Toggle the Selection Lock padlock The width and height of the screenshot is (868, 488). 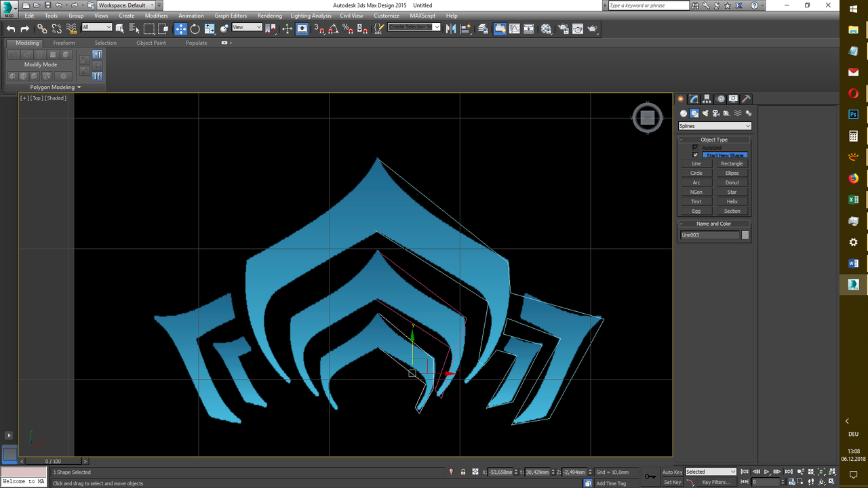(463, 472)
